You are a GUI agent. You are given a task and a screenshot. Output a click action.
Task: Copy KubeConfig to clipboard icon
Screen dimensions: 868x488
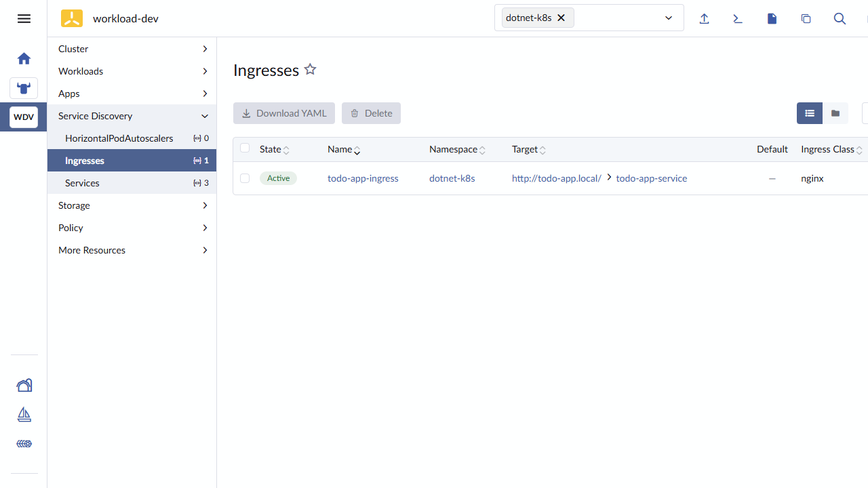tap(806, 18)
